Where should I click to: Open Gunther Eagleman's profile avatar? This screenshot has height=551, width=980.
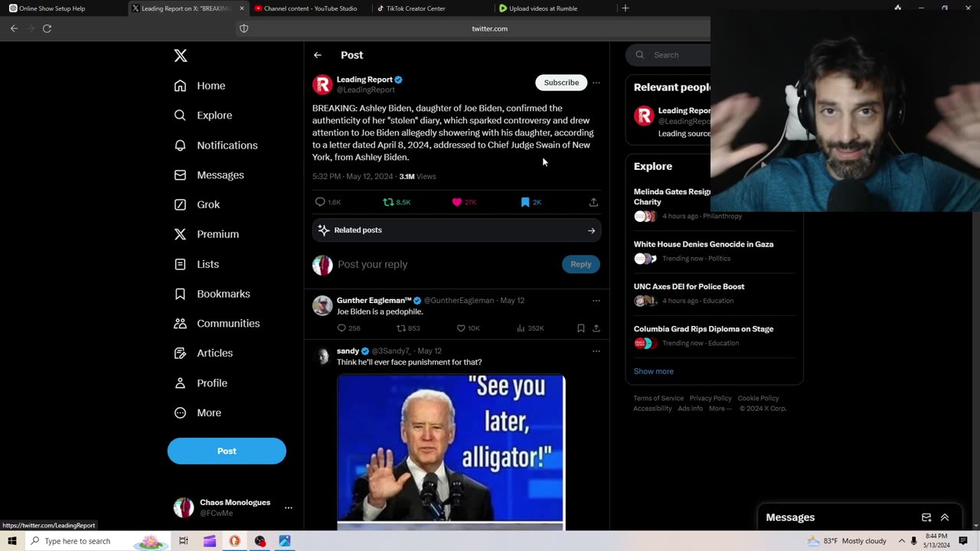(x=322, y=305)
